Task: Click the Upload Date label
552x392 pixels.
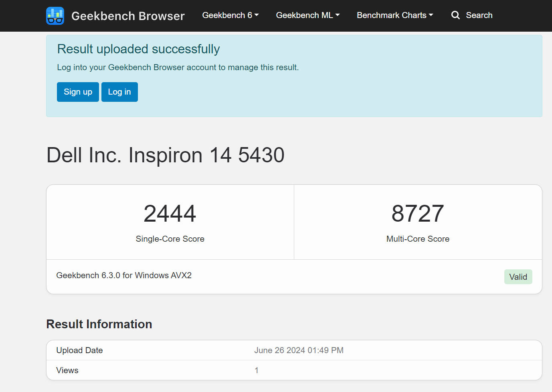Action: pyautogui.click(x=79, y=350)
